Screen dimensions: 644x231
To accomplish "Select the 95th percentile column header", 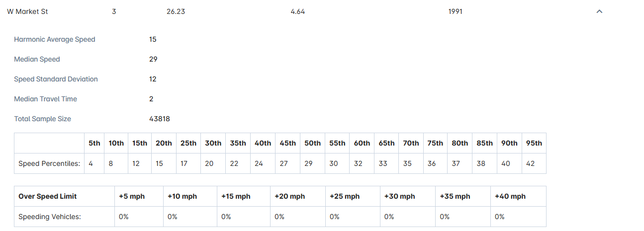I will pyautogui.click(x=534, y=143).
